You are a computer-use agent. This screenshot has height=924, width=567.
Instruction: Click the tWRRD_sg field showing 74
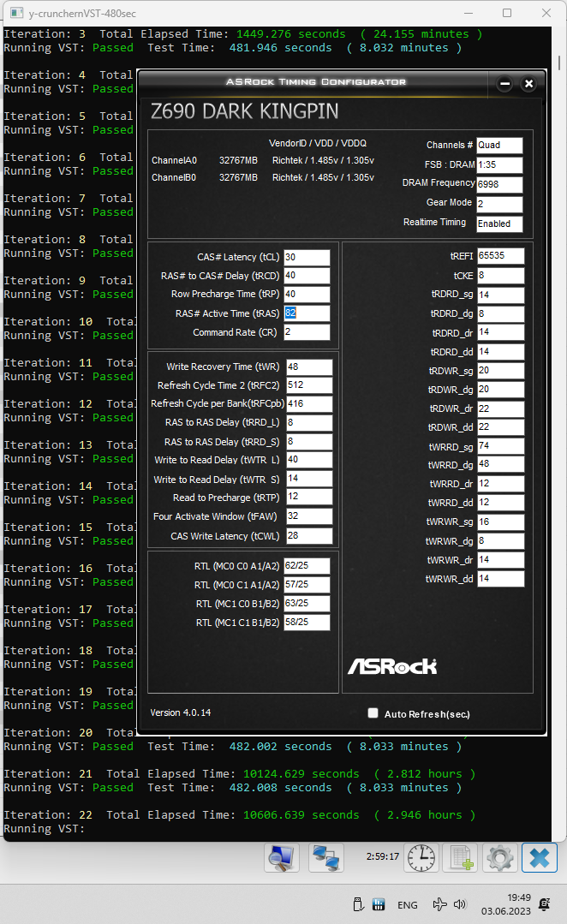pos(500,446)
